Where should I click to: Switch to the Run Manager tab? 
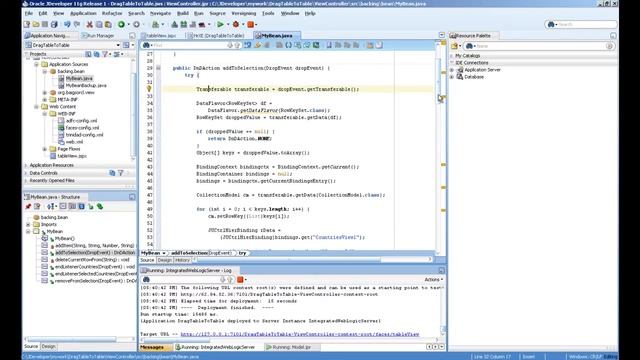[x=98, y=36]
